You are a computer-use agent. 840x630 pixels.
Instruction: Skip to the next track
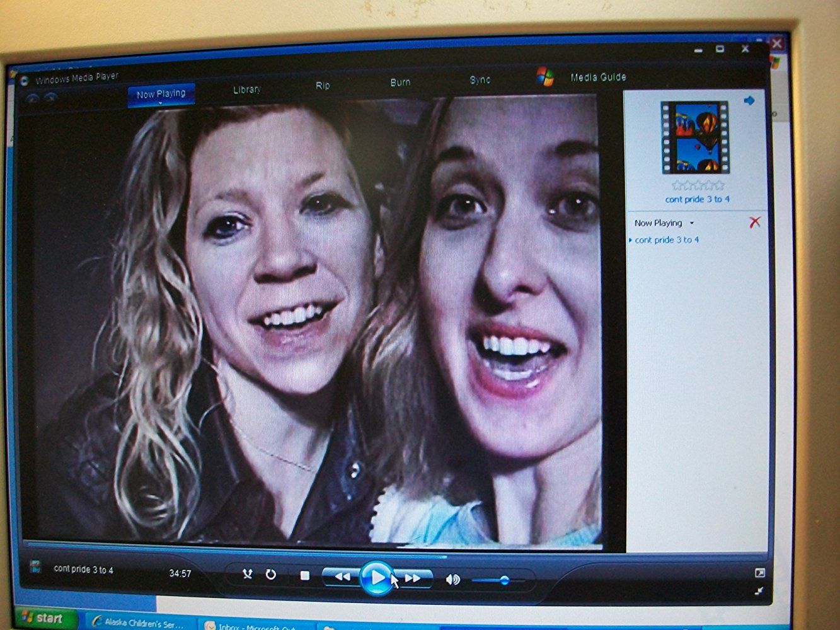[413, 578]
